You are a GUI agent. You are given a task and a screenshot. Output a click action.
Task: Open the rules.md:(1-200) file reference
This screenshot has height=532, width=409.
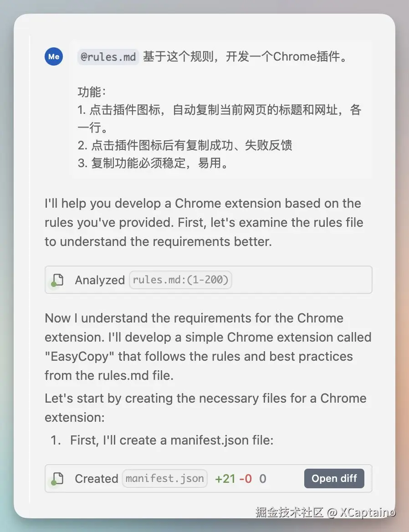coord(180,280)
